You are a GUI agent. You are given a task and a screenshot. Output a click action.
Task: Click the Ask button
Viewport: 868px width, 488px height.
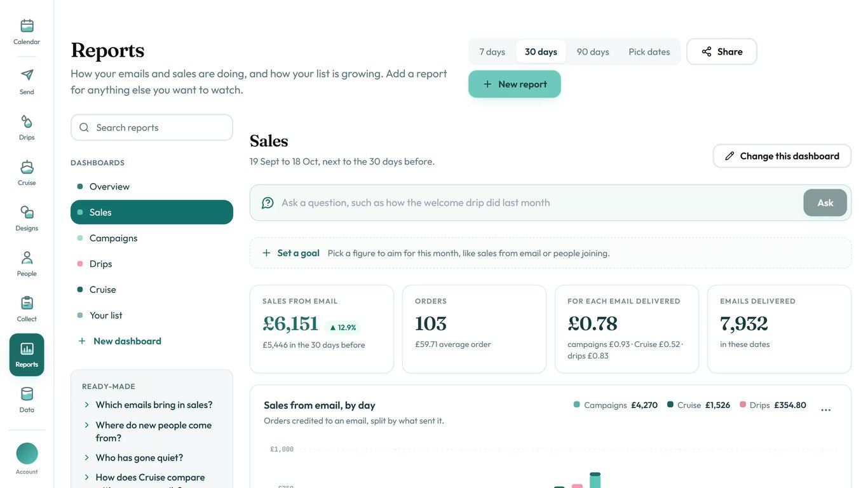[x=825, y=203]
